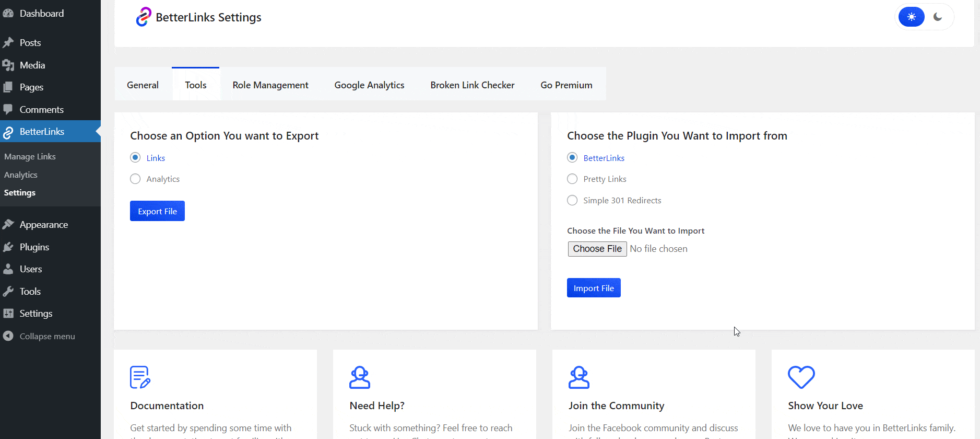Open the Tools settings tab
The height and width of the screenshot is (439, 980).
pos(196,85)
